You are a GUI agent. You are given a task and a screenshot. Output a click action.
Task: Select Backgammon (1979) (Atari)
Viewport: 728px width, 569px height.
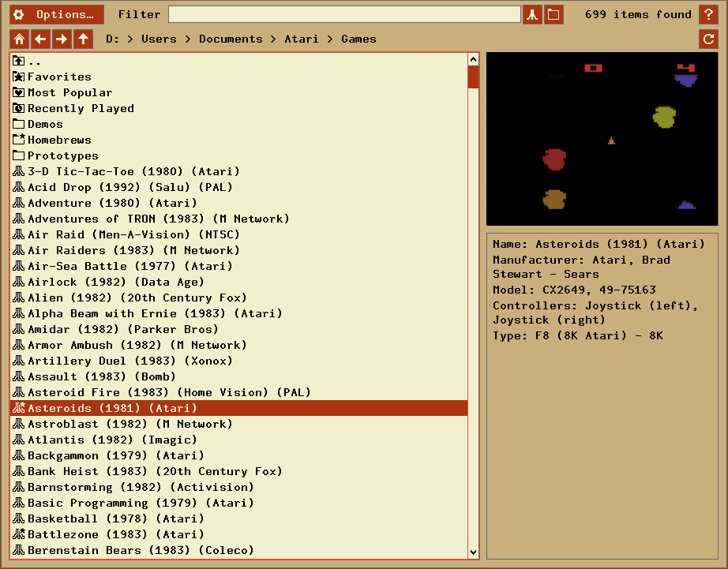(238, 456)
